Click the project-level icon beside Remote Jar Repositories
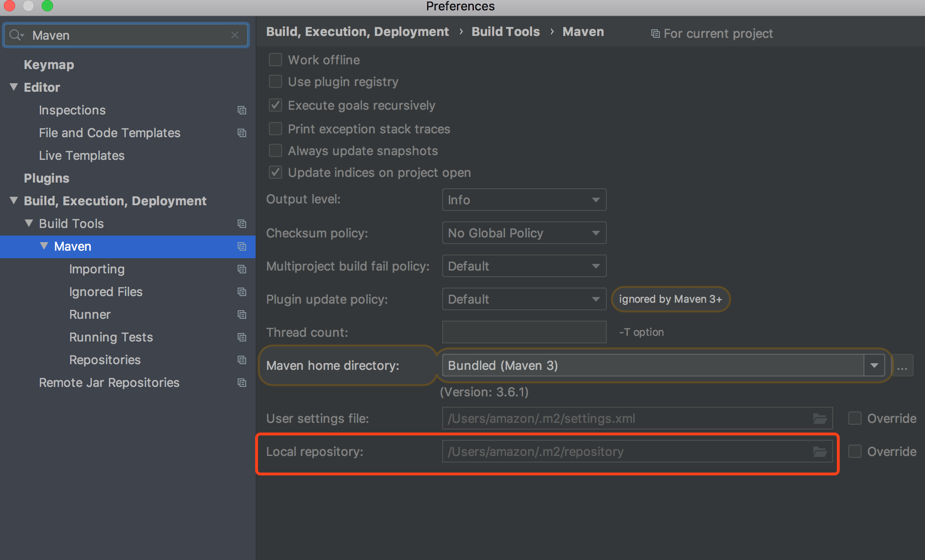The height and width of the screenshot is (560, 925). coord(242,383)
